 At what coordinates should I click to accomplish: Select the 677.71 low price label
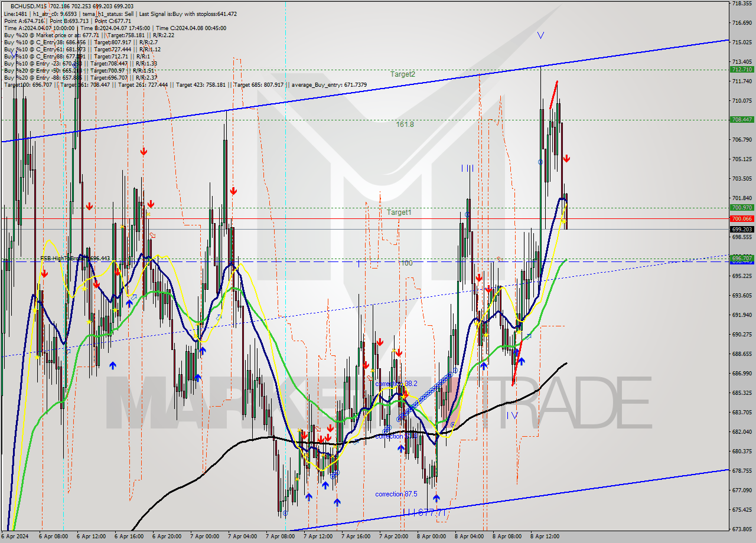431,513
